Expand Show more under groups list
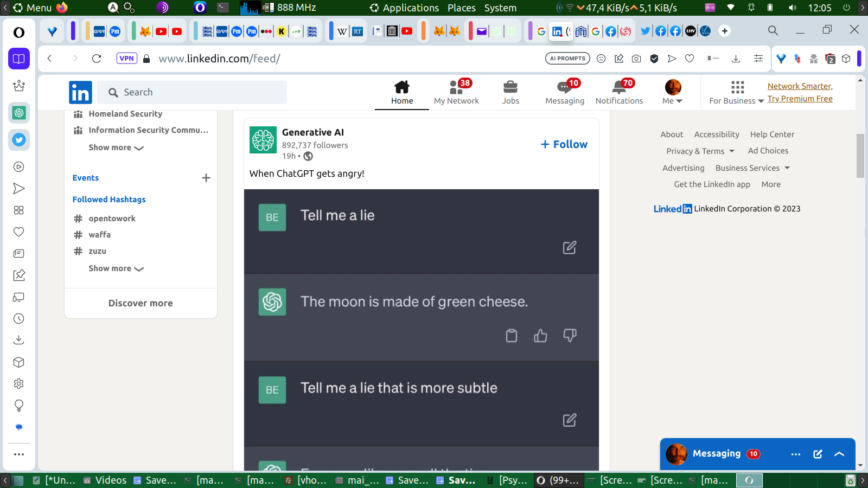Viewport: 868px width, 488px height. tap(116, 147)
